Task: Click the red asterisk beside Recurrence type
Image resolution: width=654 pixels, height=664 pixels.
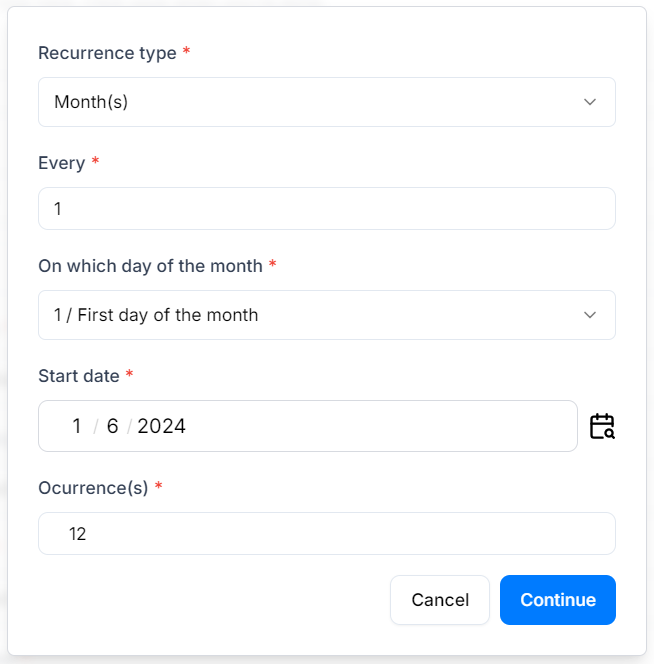Action: (x=187, y=52)
